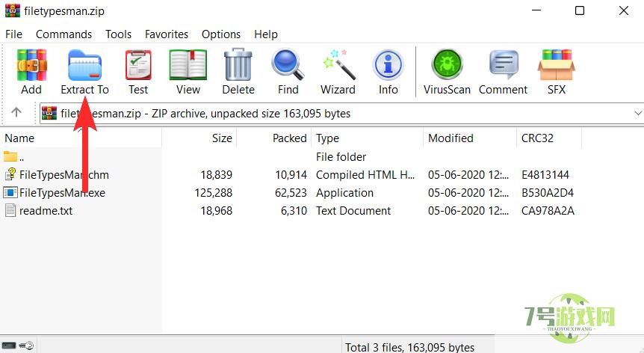Select the 'File folder' type cell
The width and height of the screenshot is (644, 353).
pos(341,157)
